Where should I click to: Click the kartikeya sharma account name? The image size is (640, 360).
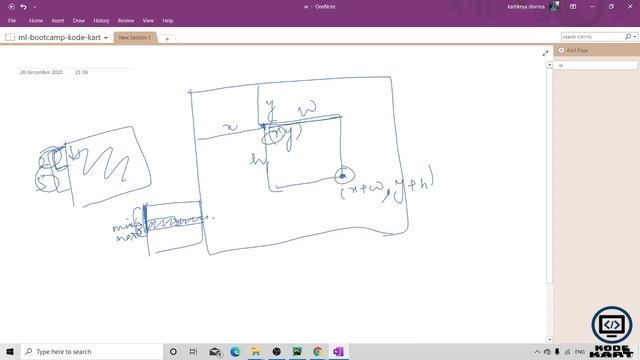tap(526, 7)
